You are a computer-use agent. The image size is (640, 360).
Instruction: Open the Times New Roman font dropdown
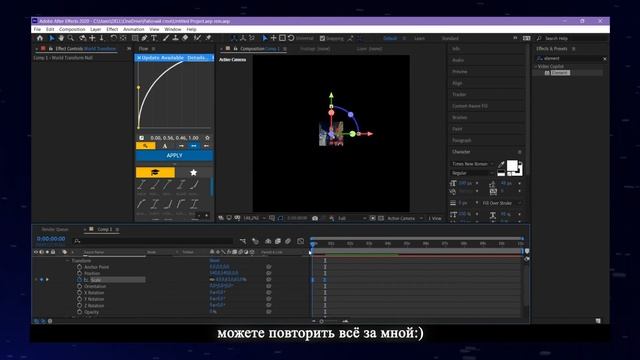point(472,164)
